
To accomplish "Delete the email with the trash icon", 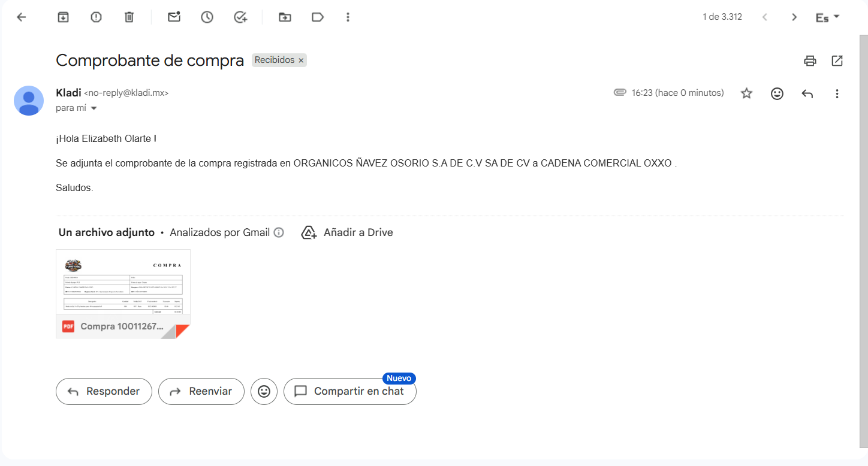I will click(129, 17).
